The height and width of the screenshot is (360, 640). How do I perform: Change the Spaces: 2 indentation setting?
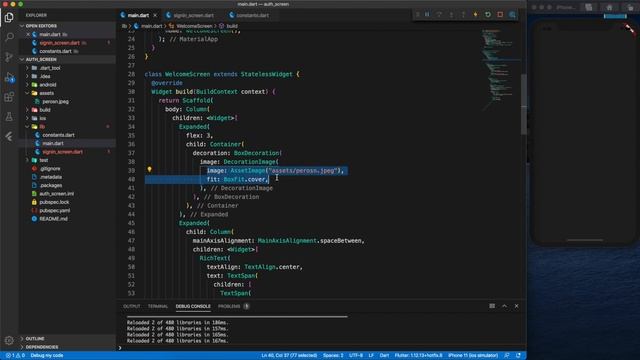pos(333,356)
